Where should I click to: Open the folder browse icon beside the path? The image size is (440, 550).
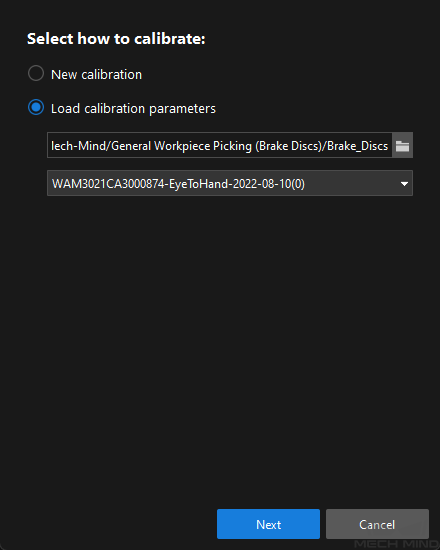coord(402,146)
